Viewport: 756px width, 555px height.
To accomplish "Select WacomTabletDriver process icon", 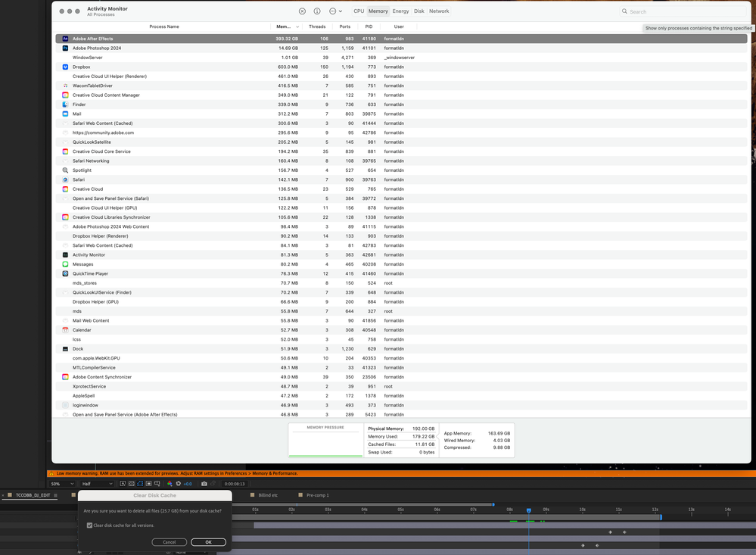I will point(65,86).
